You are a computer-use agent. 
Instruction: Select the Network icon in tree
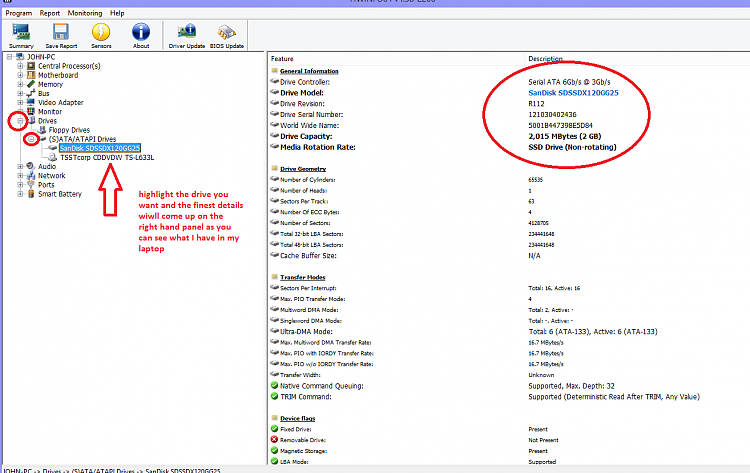coord(31,176)
